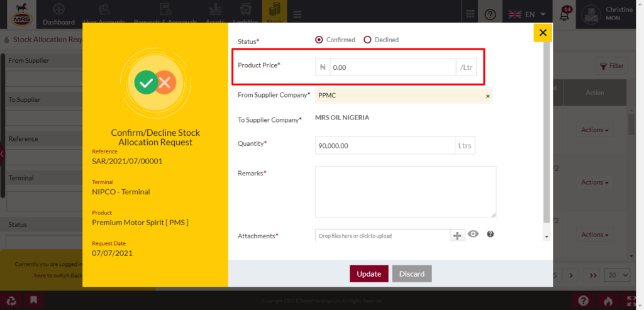Click the bookmark icon in bottom bar

click(x=34, y=301)
